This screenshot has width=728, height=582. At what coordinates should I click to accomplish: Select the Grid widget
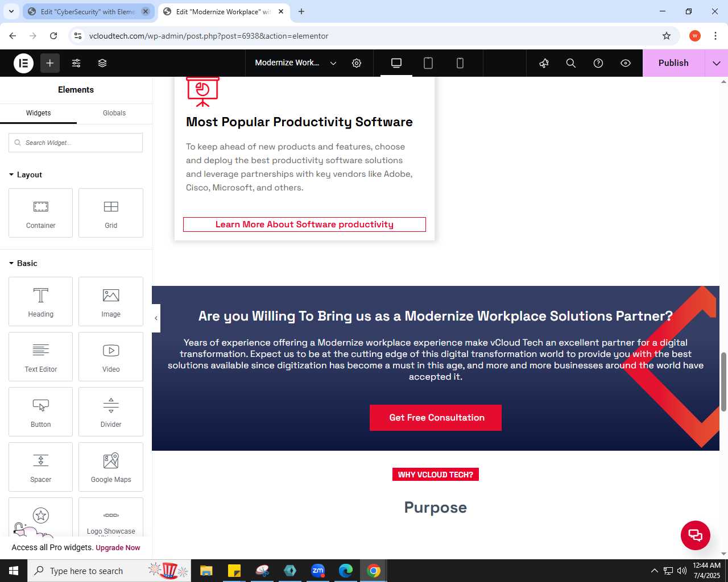111,213
